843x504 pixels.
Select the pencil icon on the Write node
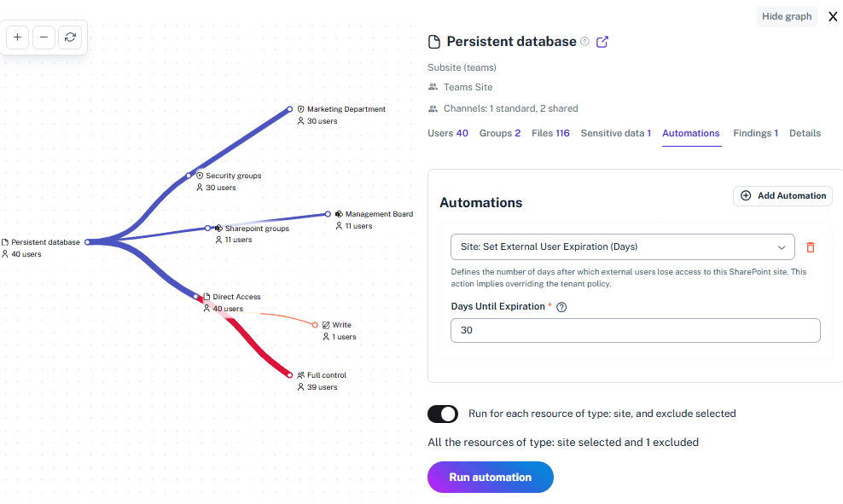click(326, 324)
